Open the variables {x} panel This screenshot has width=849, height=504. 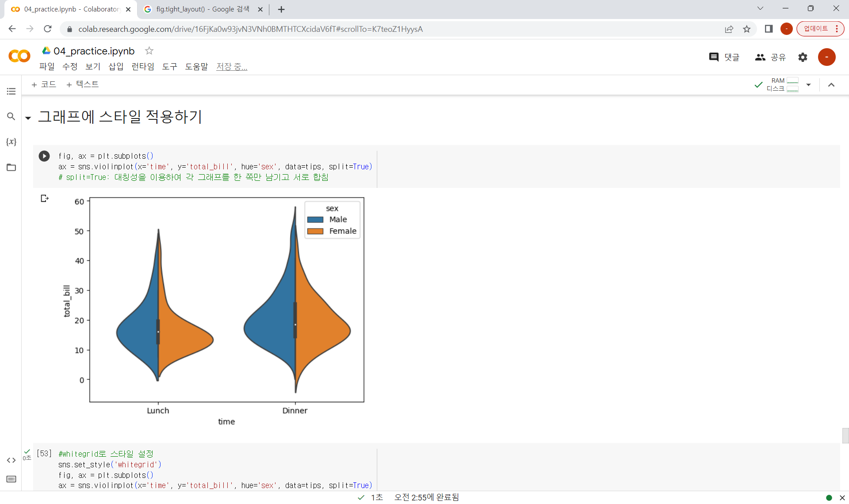pos(11,142)
